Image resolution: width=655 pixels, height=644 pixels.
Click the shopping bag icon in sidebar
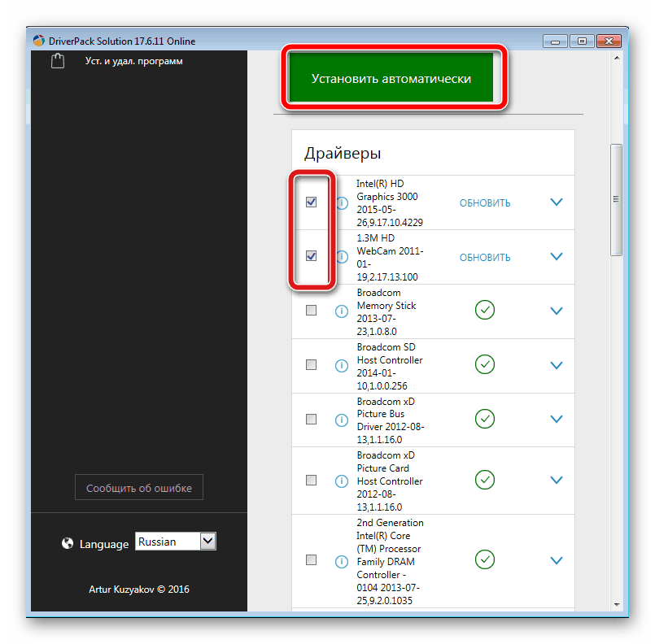click(x=58, y=62)
